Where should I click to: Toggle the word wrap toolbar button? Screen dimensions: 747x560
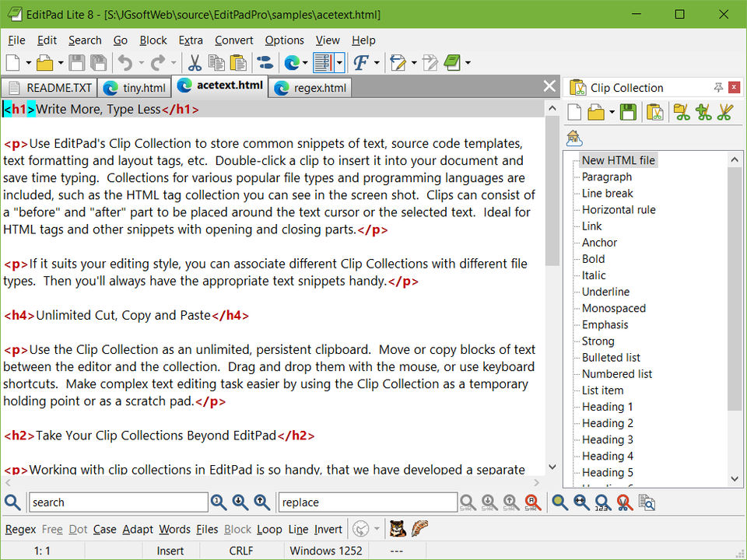coord(324,62)
